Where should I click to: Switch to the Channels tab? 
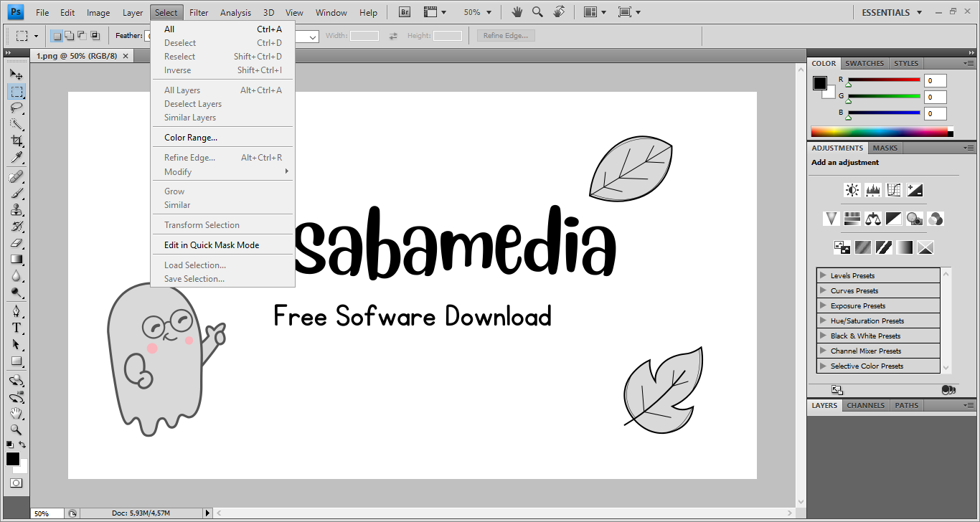[865, 405]
